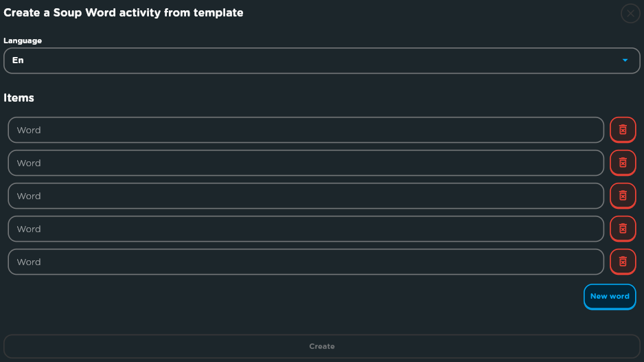
Task: Open the Language combo box
Action: click(x=321, y=61)
